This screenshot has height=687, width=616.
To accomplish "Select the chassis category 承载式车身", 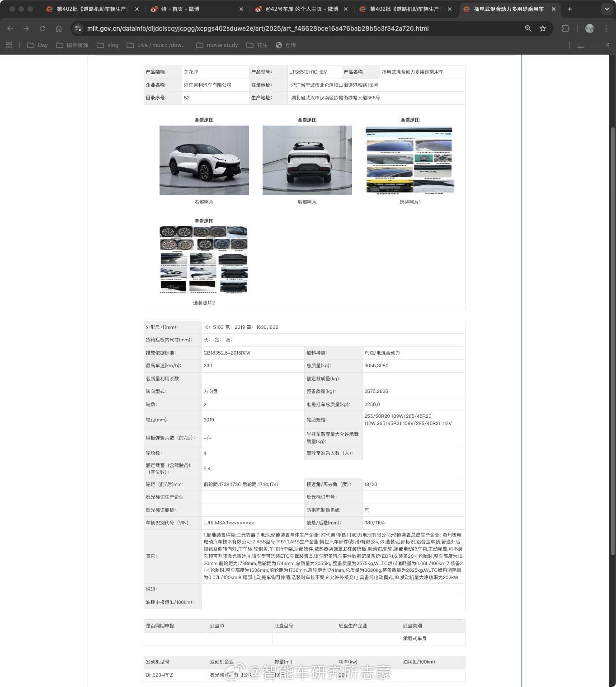I will (x=415, y=639).
